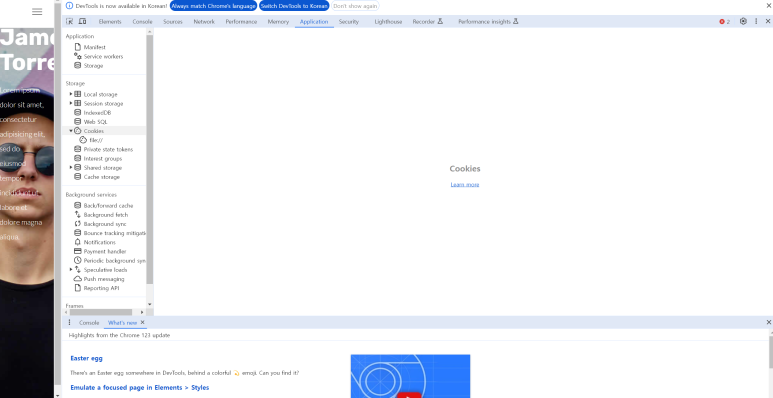Open the Easter egg heading link
This screenshot has width=773, height=398.
pyautogui.click(x=86, y=358)
